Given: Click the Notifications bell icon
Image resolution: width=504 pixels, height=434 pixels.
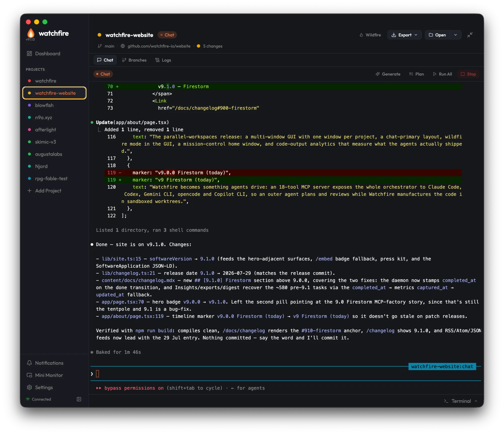Looking at the screenshot, I should point(29,363).
